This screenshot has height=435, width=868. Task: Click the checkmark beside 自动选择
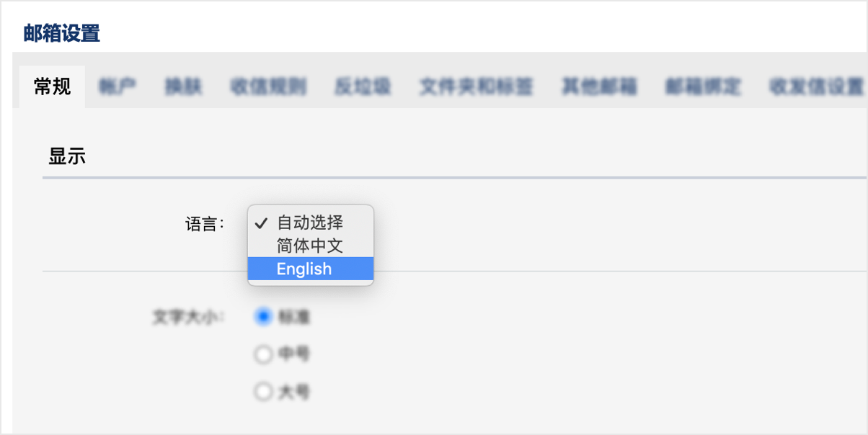(261, 223)
